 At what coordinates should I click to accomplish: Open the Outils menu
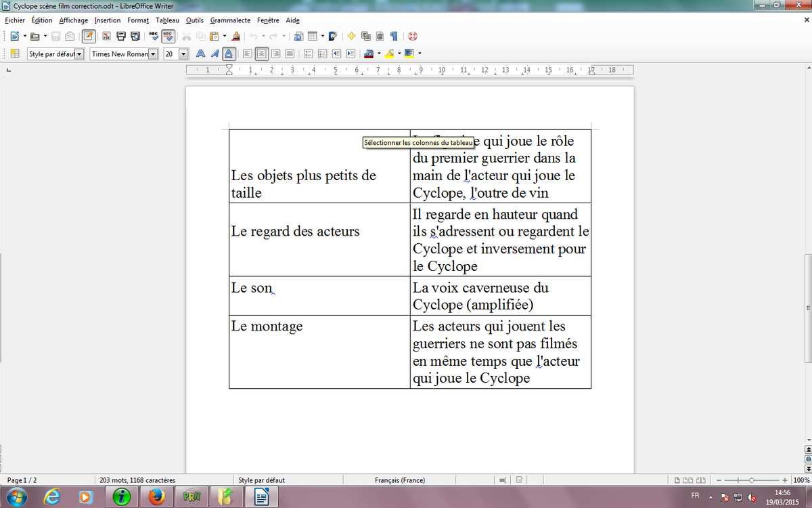point(195,20)
